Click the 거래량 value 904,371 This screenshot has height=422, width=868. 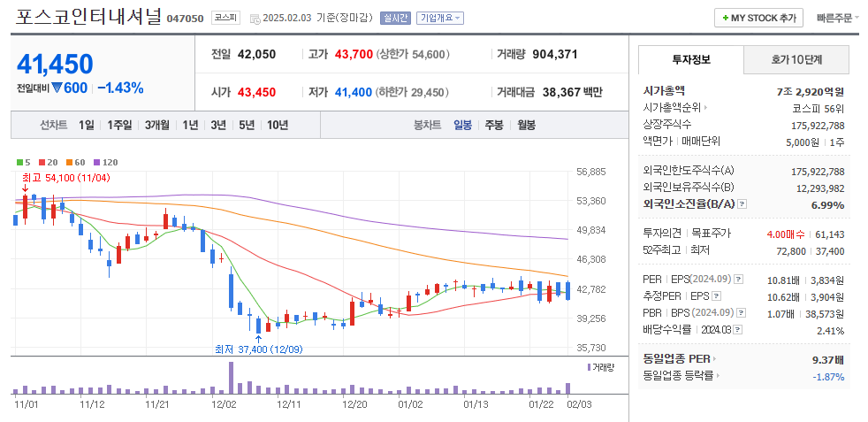pos(555,54)
